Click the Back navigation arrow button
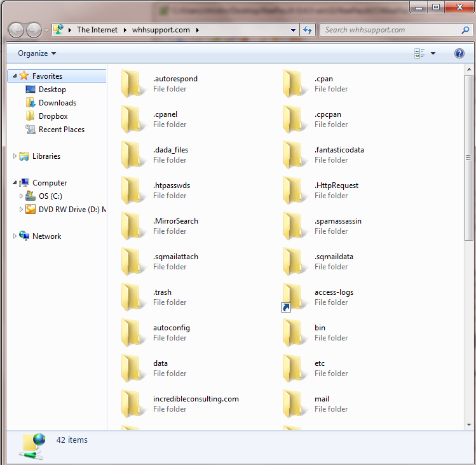Screen dimensions: 476x465 coord(17,30)
